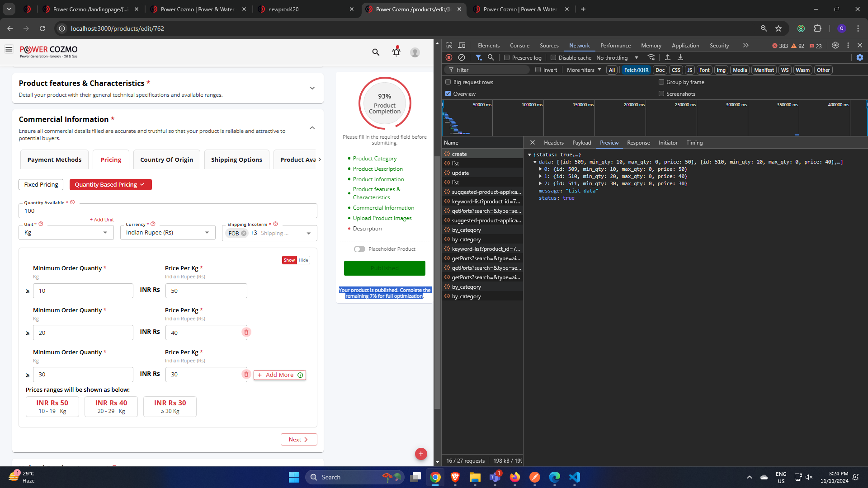Click the search magnifier in Power Cozmo header
868x488 pixels.
tap(376, 52)
